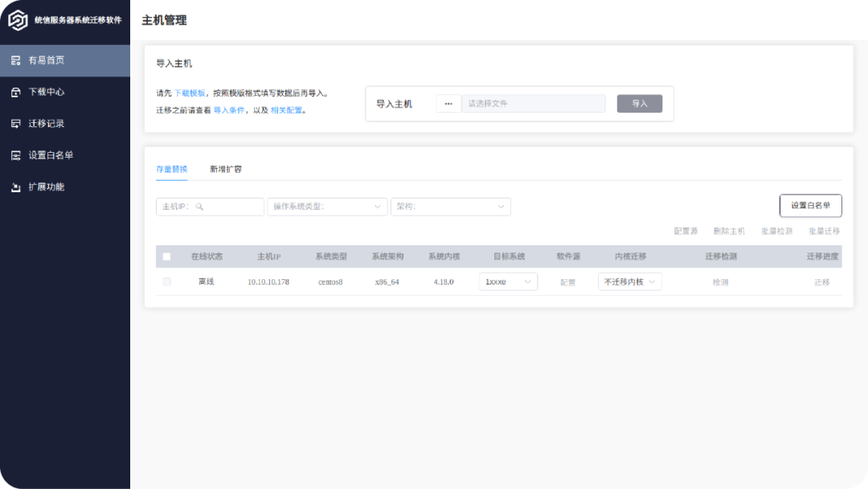
Task: Click the 设置白名单 sidebar icon
Action: (x=15, y=155)
